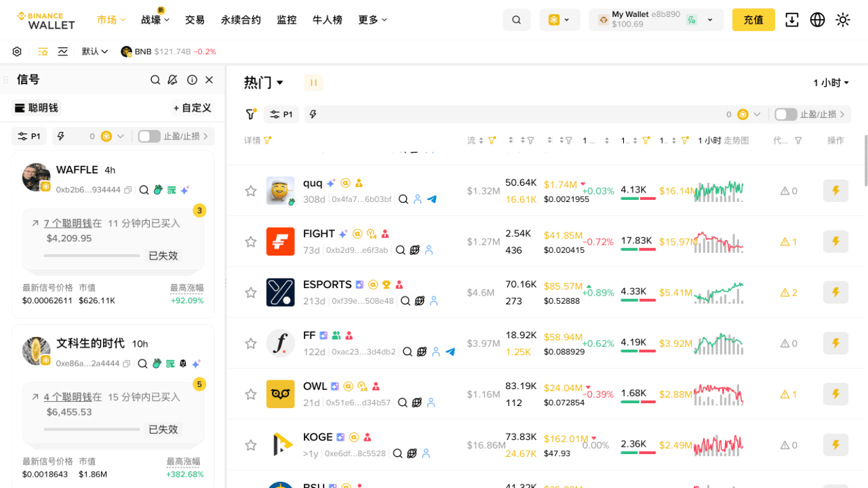The height and width of the screenshot is (488, 868).
Task: Click FIGHT warning count indicator
Action: pyautogui.click(x=789, y=241)
